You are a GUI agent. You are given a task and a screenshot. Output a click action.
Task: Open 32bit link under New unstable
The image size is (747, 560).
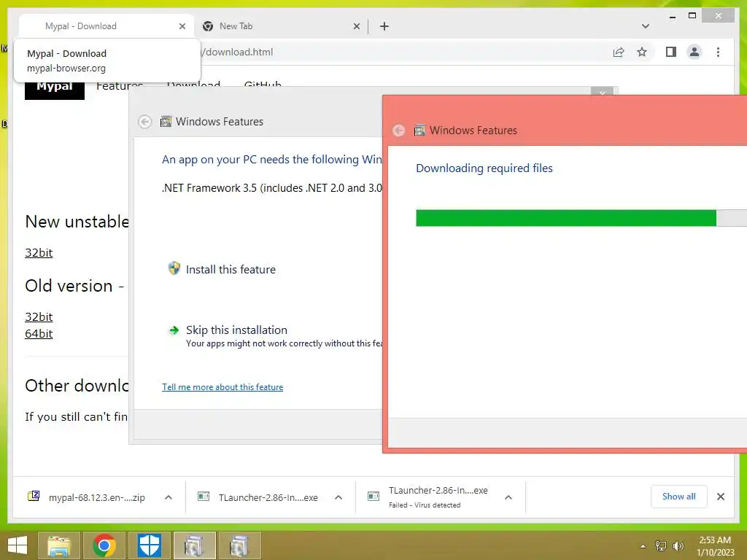[39, 252]
